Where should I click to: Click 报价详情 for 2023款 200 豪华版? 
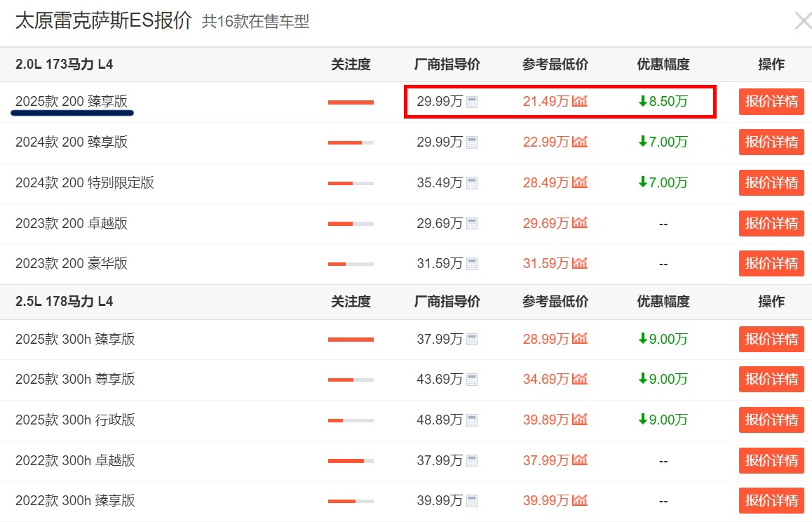pos(771,263)
